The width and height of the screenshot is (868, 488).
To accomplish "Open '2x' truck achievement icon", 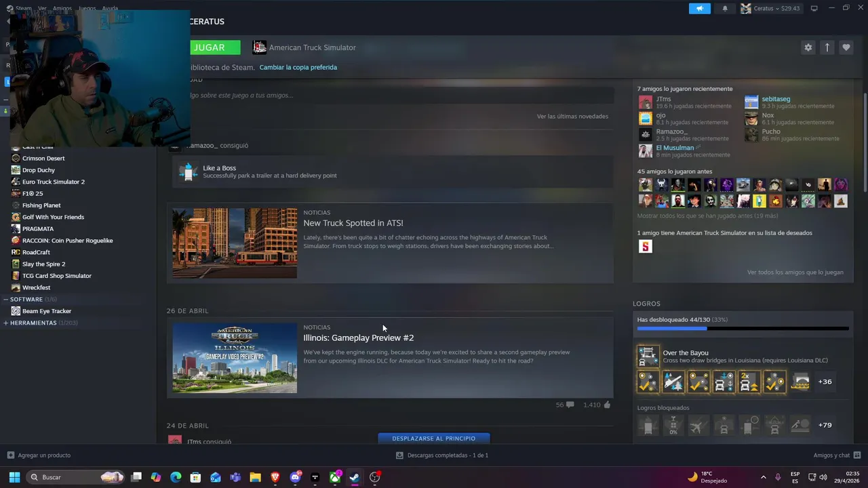I will point(749,382).
